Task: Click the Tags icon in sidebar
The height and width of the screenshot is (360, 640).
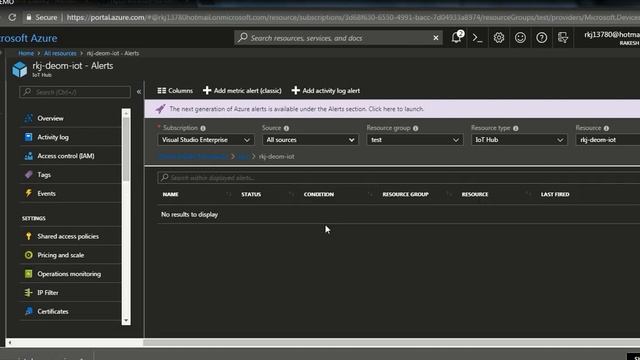Action: pos(28,175)
